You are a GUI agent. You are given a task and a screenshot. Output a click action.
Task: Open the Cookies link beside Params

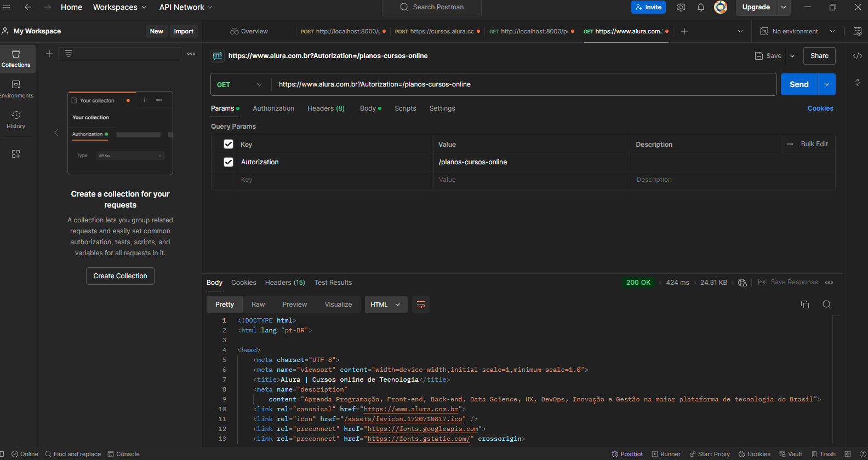click(820, 108)
